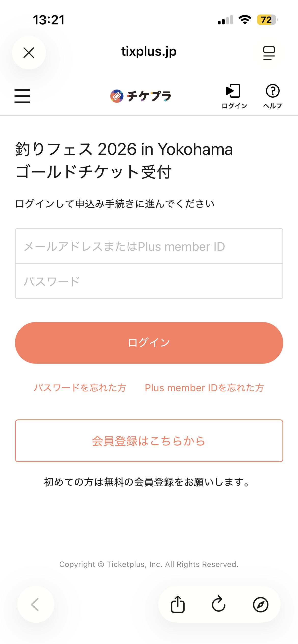Open the page options icon beside the URL
Viewport: 298px width, 644px height.
pos(269,53)
